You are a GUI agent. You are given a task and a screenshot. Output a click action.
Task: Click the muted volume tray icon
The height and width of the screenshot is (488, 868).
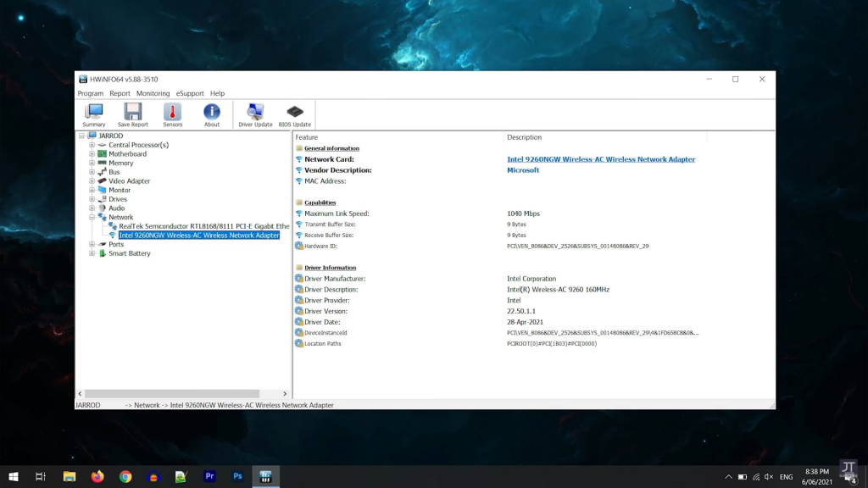[769, 477]
